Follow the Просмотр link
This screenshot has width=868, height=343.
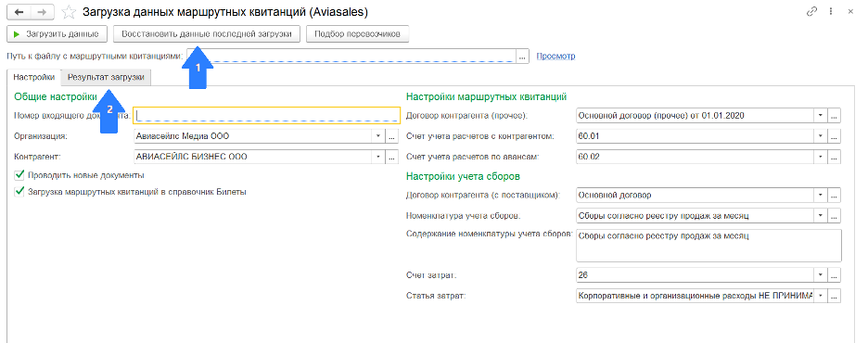tap(555, 56)
